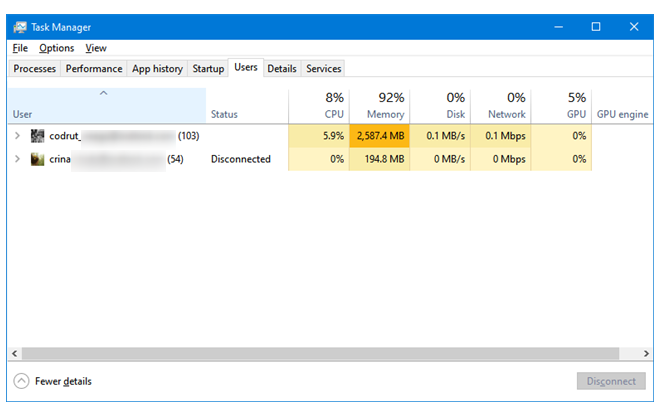Sort by the CPU column header
666x412 pixels.
click(x=319, y=106)
